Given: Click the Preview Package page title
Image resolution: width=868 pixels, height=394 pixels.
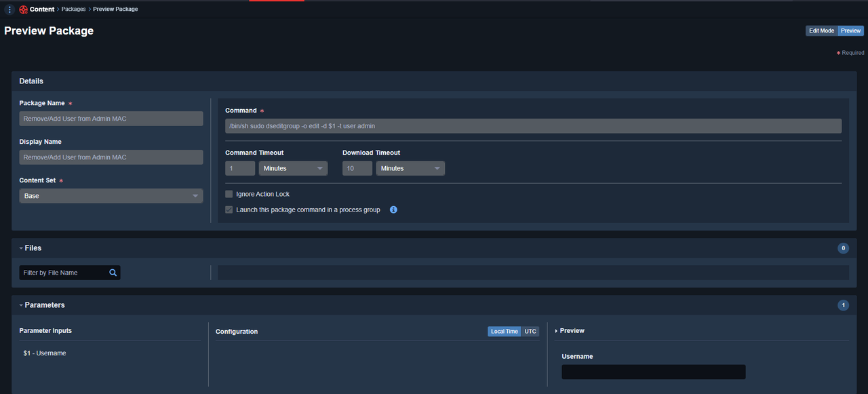Looking at the screenshot, I should (49, 31).
